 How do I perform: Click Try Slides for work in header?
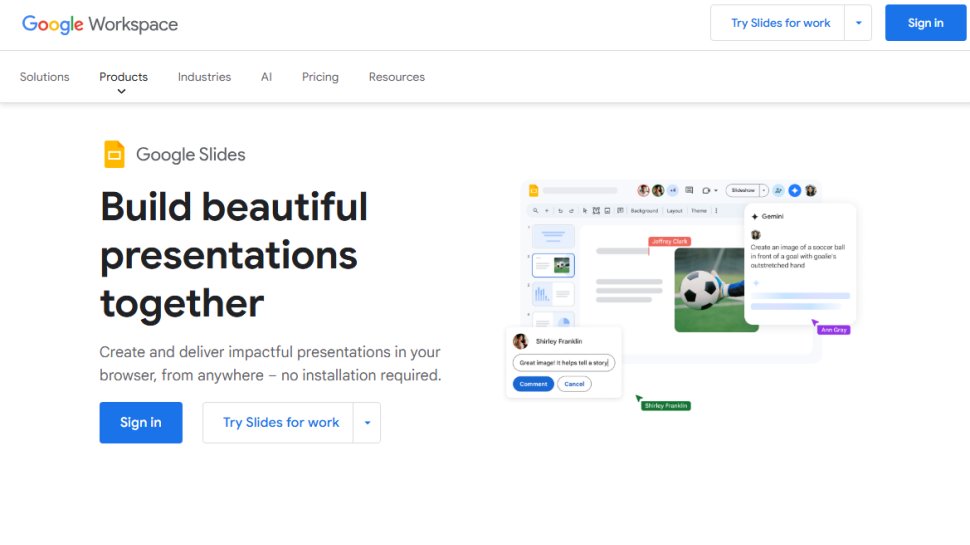tap(778, 23)
